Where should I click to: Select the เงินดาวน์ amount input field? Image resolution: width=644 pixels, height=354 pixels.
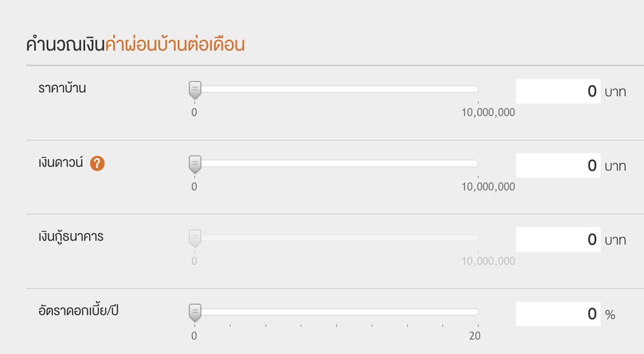coord(558,165)
